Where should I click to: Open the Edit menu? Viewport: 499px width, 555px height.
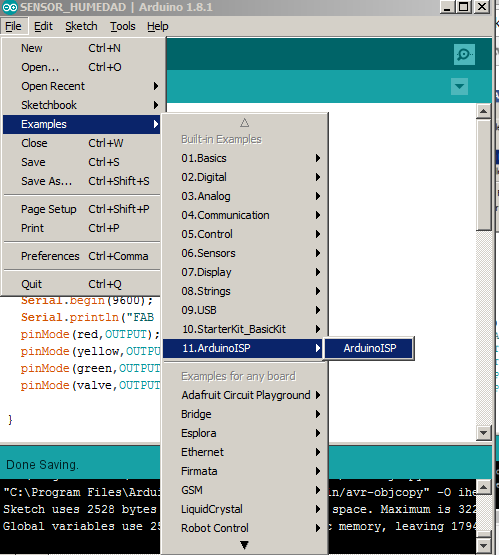click(43, 26)
